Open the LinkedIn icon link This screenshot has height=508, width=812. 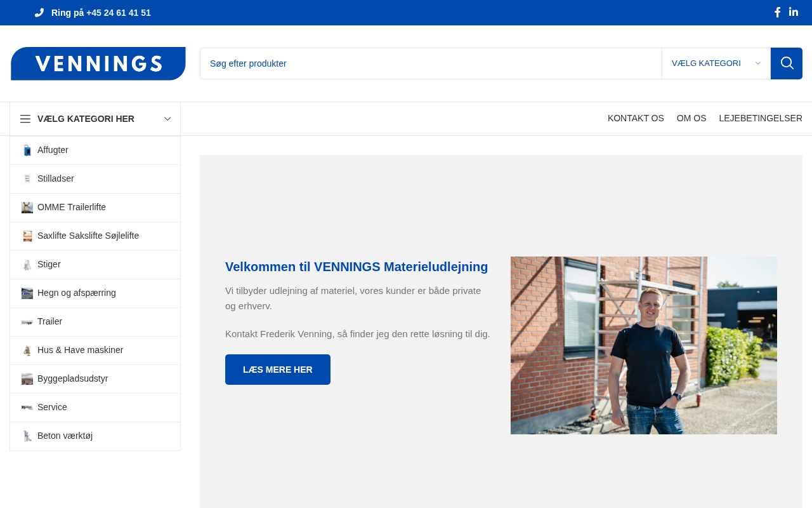click(x=794, y=12)
